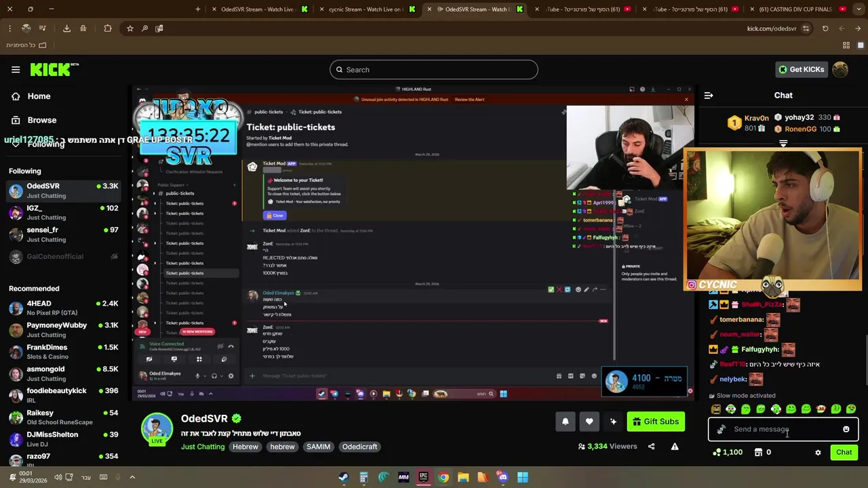Viewport: 868px width, 488px height.
Task: Open 4HEAD recommended channel
Action: (x=64, y=308)
